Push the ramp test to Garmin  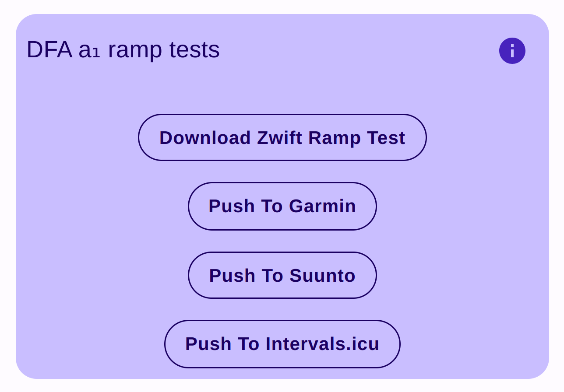[282, 206]
